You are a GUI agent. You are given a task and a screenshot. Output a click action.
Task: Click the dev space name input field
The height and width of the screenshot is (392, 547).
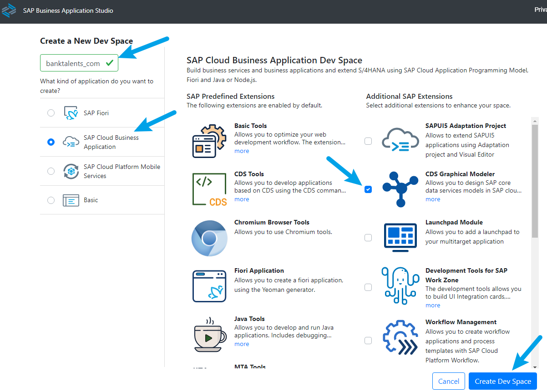click(79, 63)
